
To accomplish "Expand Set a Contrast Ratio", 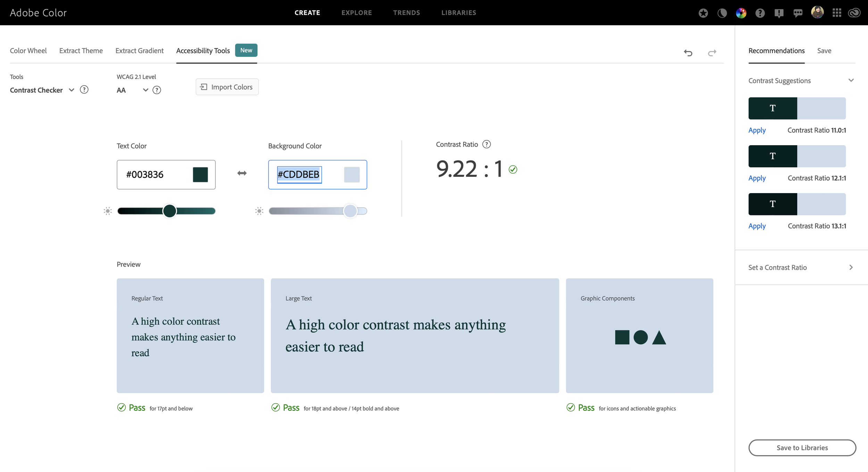I will click(x=851, y=267).
